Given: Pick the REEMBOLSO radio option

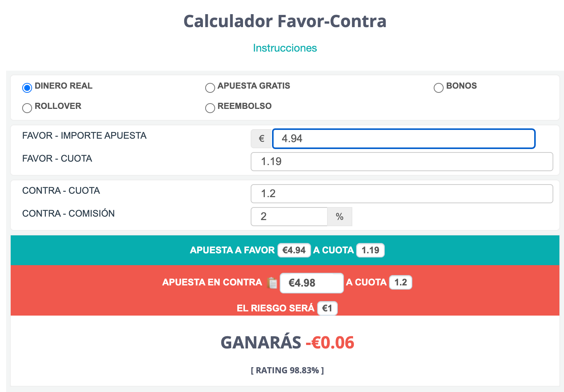Looking at the screenshot, I should pyautogui.click(x=210, y=108).
